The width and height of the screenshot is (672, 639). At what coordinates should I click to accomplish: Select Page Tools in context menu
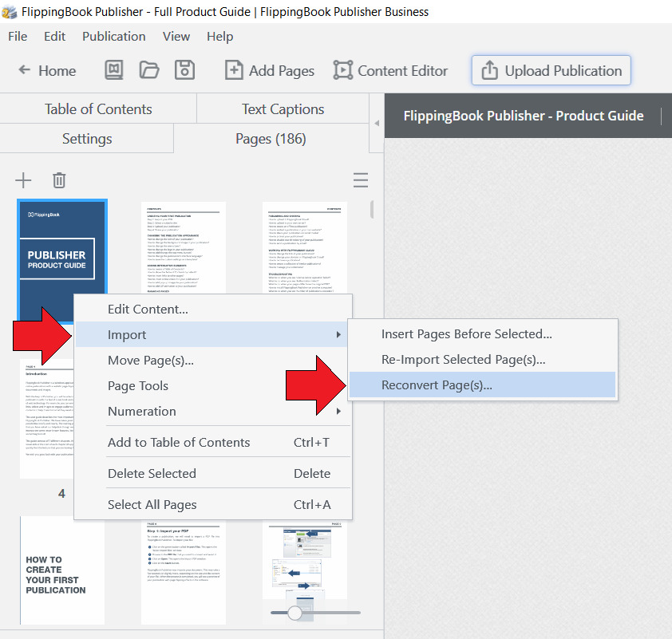click(213, 386)
